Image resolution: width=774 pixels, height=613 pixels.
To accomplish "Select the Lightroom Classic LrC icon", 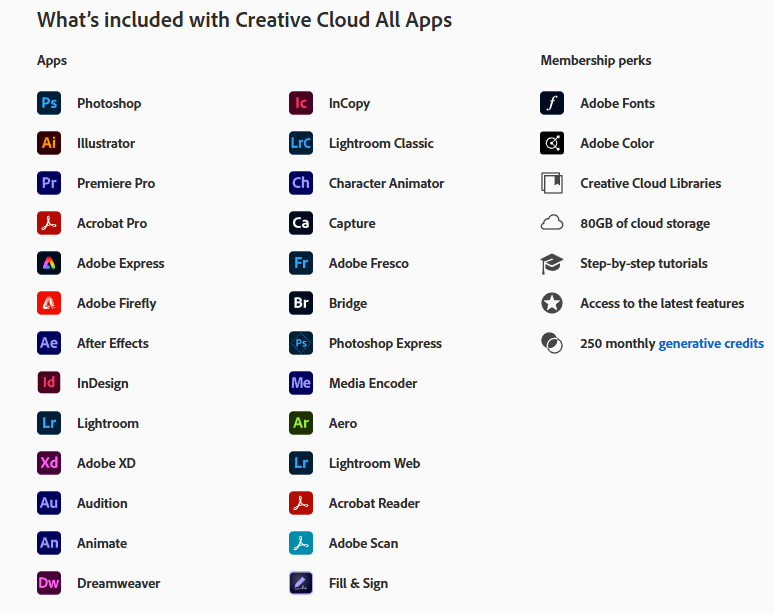I will point(301,143).
